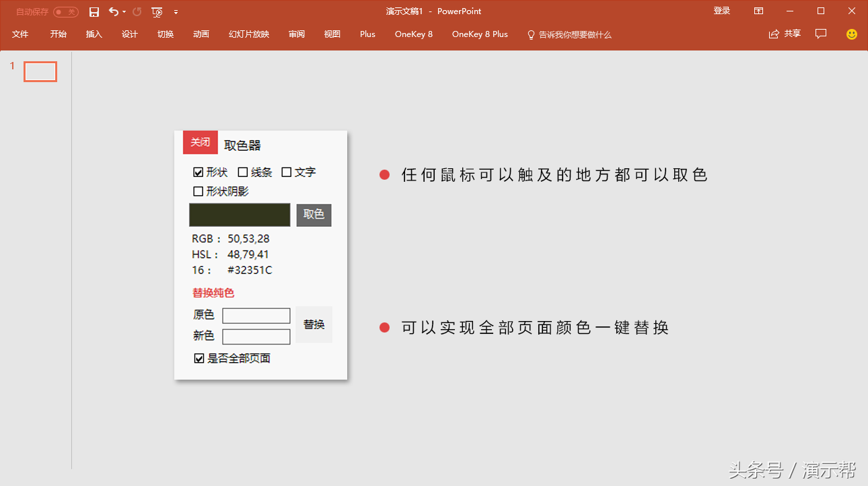Click the Undo arrow icon

pos(113,12)
